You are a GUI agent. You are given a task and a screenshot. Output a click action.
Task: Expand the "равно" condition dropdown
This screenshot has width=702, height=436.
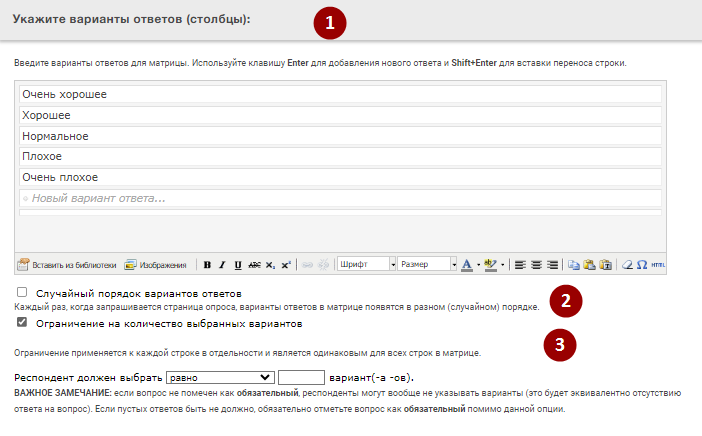point(220,377)
